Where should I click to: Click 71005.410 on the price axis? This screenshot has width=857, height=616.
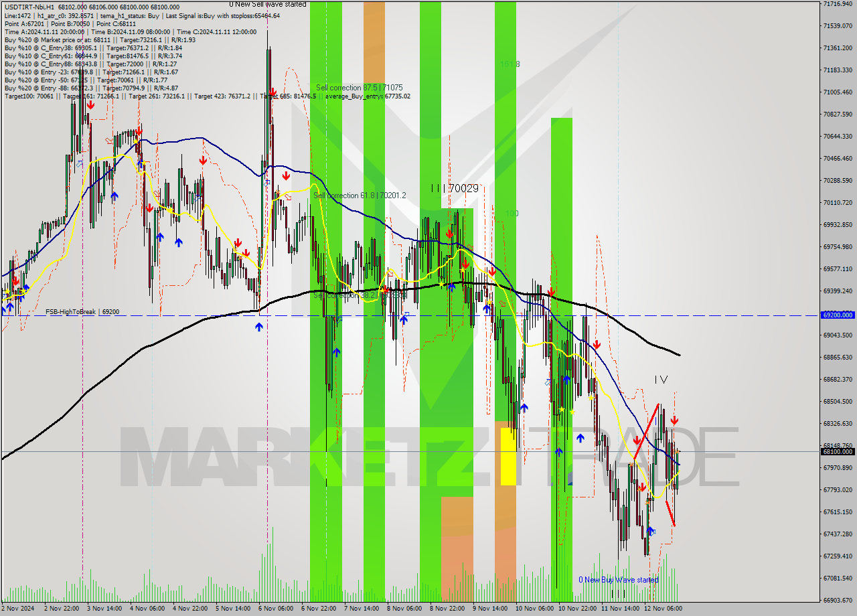[x=838, y=92]
